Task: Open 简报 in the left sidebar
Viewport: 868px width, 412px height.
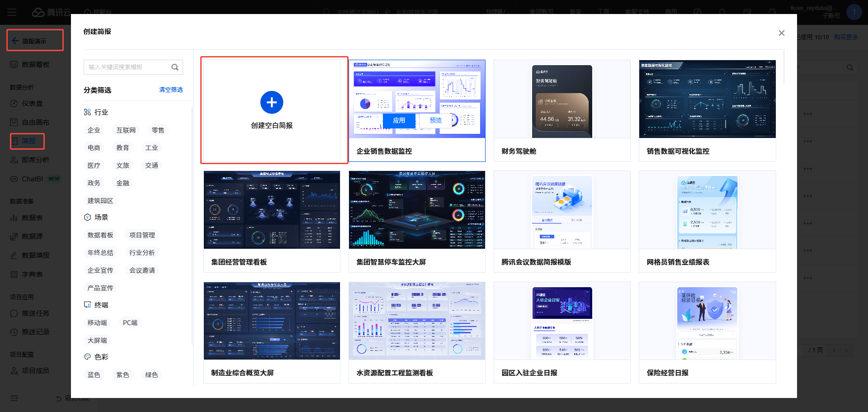Action: 28,141
